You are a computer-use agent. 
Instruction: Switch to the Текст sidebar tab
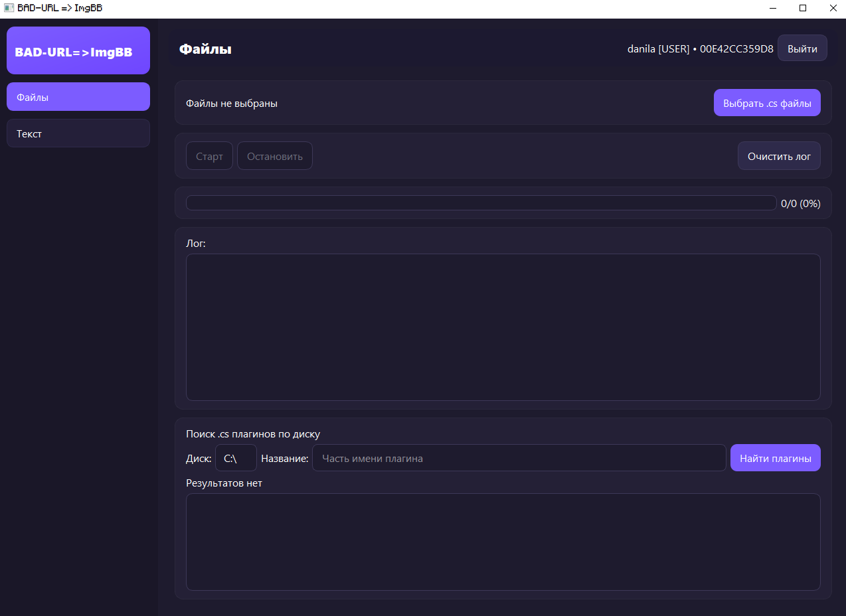(78, 133)
